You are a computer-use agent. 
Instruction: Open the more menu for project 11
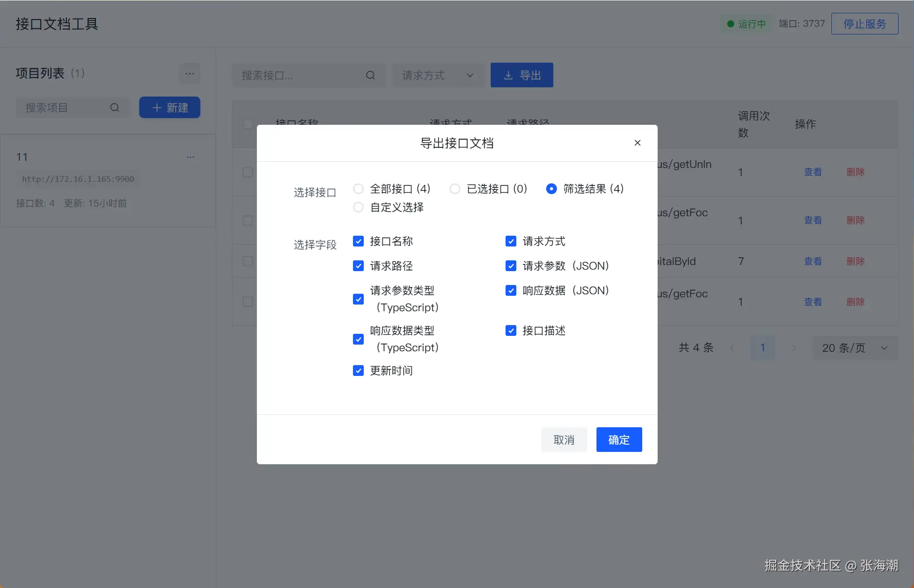click(x=191, y=157)
